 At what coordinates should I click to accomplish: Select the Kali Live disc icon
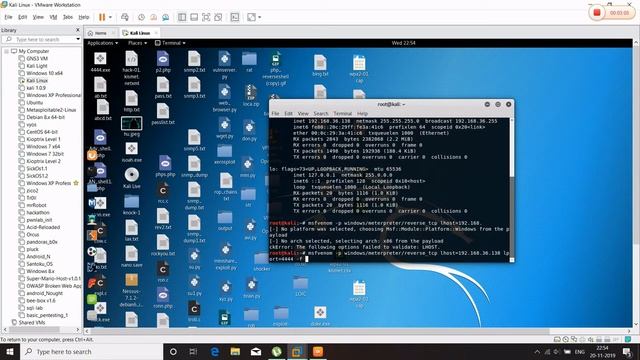coord(131,178)
